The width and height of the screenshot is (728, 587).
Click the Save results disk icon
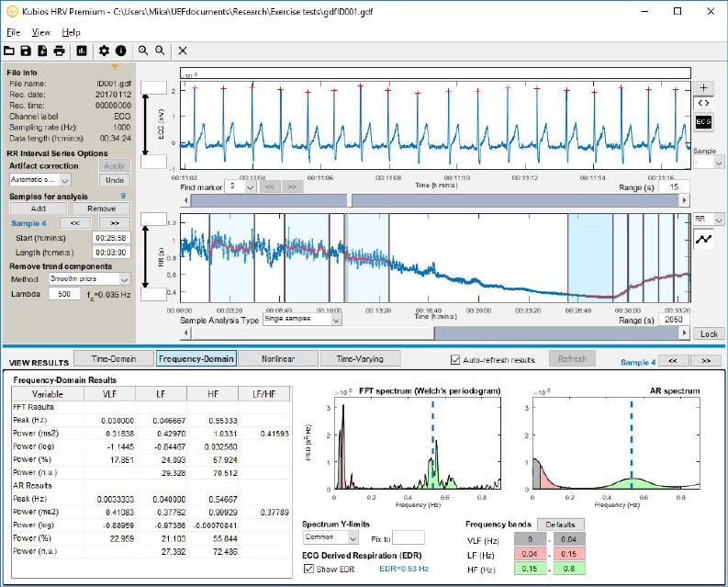26,51
